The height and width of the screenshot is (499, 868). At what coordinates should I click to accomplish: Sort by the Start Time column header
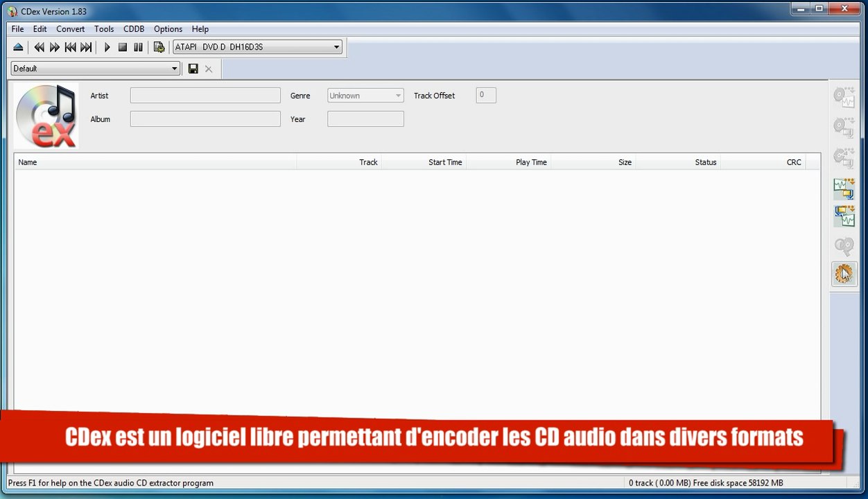(424, 162)
